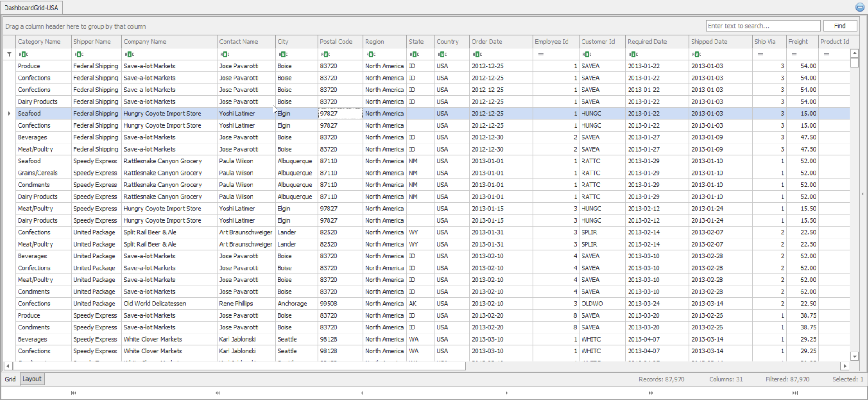
Task: Click the Find button
Action: [839, 26]
